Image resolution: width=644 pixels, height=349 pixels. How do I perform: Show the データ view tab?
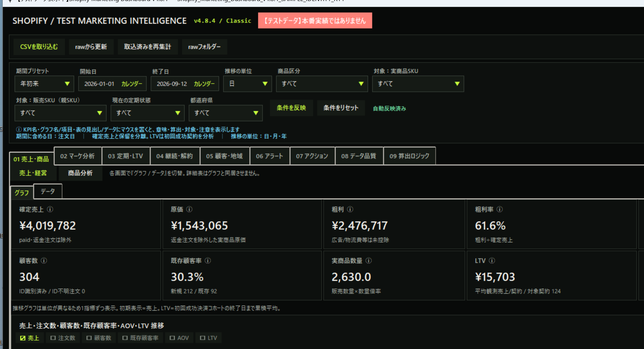pos(48,191)
